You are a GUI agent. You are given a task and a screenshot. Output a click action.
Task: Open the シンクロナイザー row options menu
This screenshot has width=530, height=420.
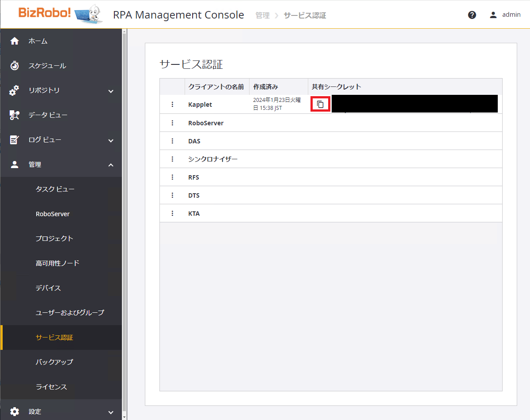tap(172, 159)
